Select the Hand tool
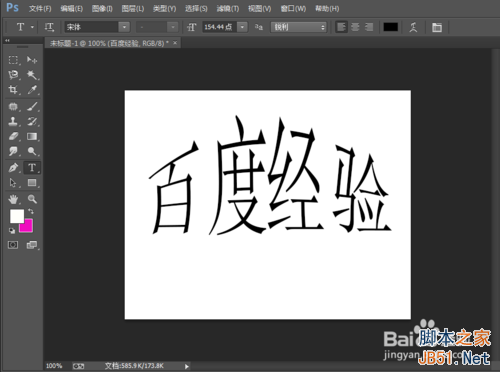The image size is (500, 372). coord(13,199)
